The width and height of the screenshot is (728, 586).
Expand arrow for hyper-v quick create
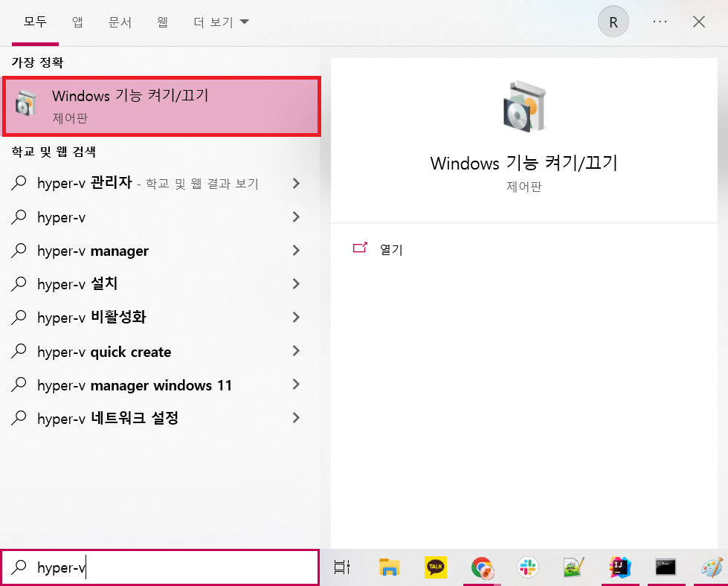point(296,350)
